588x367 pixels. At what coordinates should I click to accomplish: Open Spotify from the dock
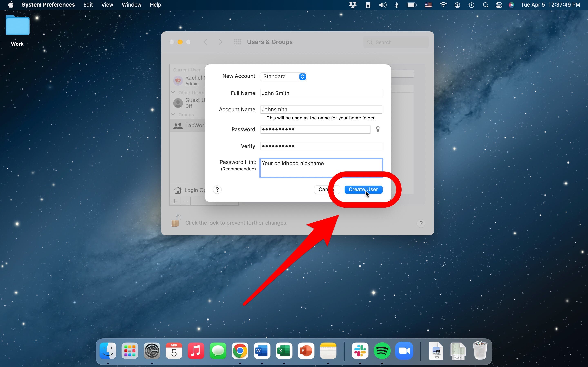click(382, 351)
